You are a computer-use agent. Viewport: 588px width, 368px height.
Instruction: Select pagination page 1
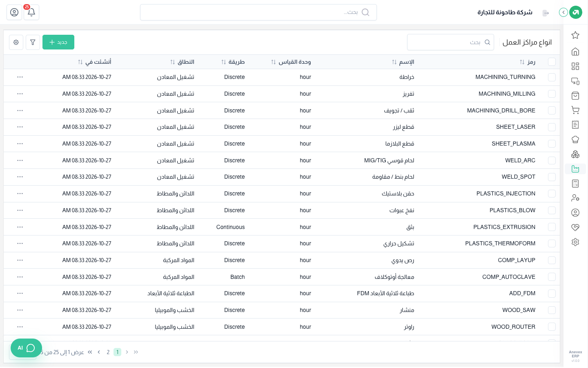[x=117, y=352]
